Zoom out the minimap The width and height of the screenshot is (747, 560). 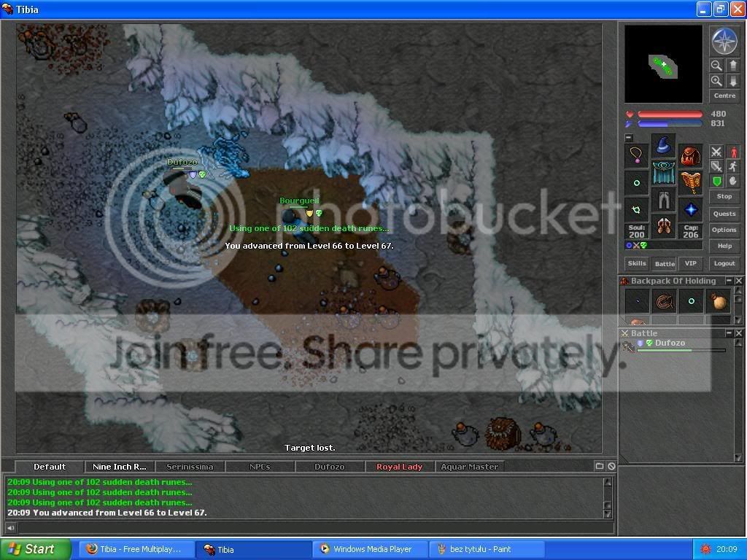pos(716,65)
